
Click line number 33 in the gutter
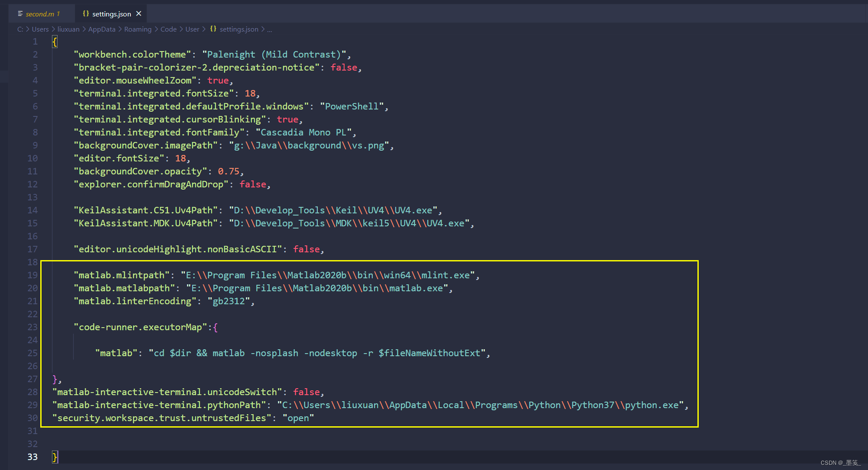click(32, 457)
